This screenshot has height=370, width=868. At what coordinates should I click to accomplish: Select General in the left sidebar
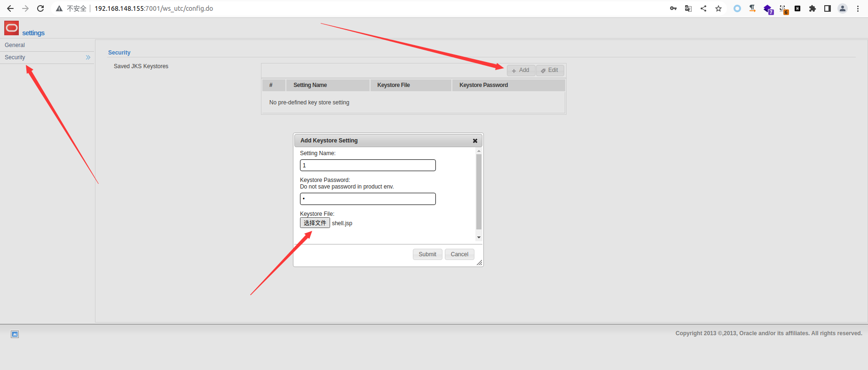point(47,45)
